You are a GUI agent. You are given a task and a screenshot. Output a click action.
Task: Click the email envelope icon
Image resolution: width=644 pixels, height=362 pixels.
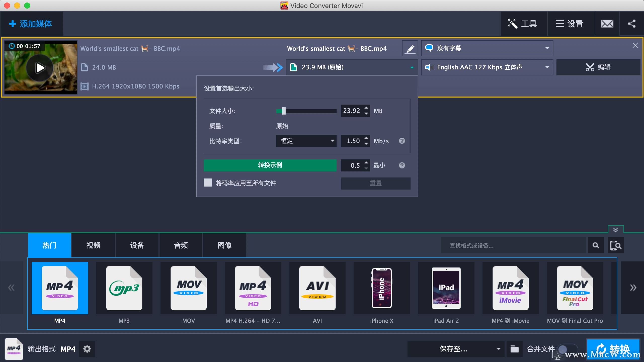point(607,23)
